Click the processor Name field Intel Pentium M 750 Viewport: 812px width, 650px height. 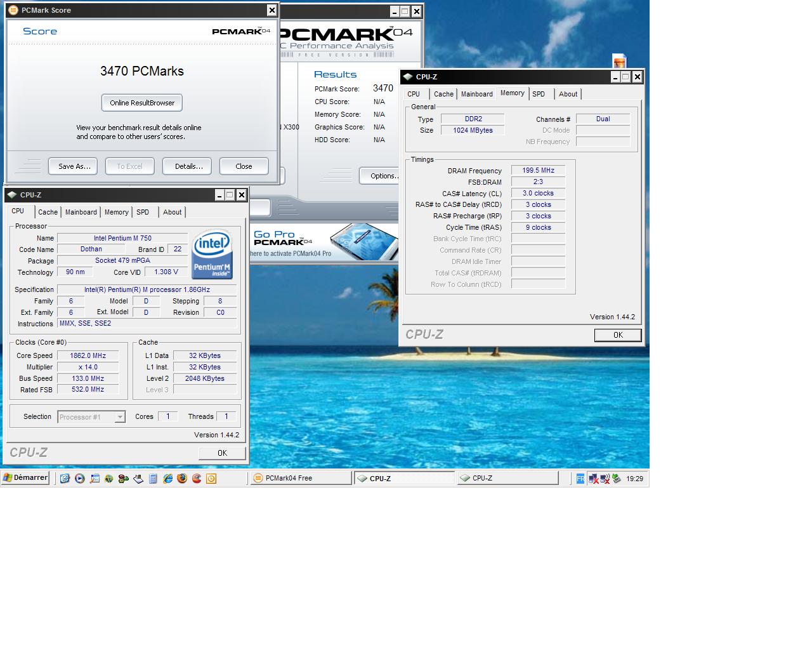click(x=122, y=238)
